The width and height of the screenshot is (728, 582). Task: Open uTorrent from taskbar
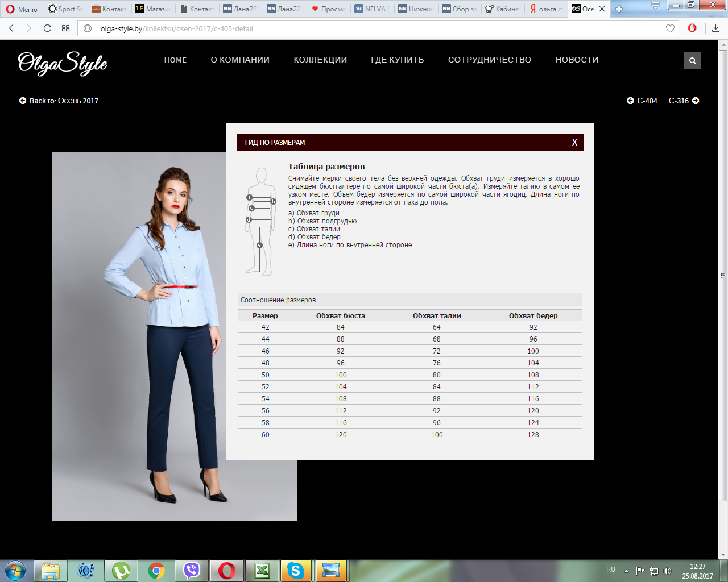[121, 571]
